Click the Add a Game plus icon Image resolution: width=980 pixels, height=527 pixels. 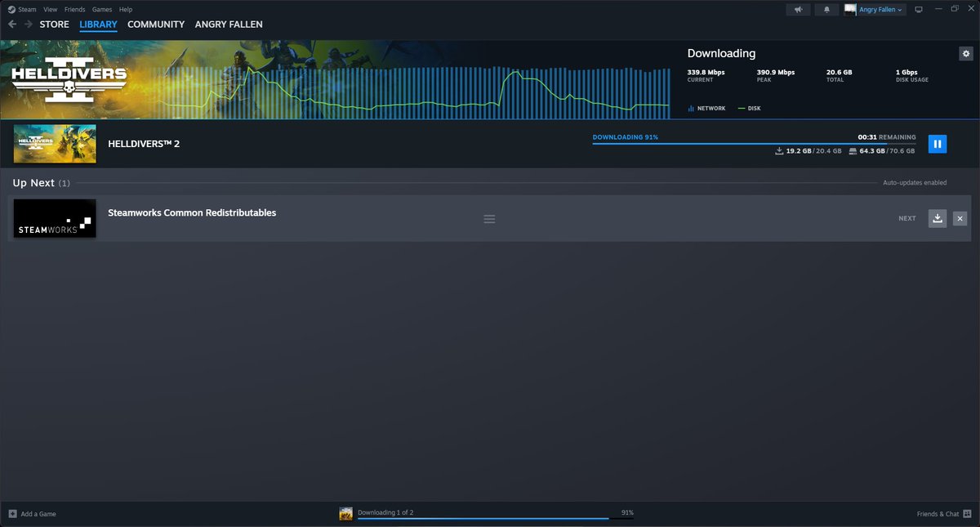click(x=12, y=514)
